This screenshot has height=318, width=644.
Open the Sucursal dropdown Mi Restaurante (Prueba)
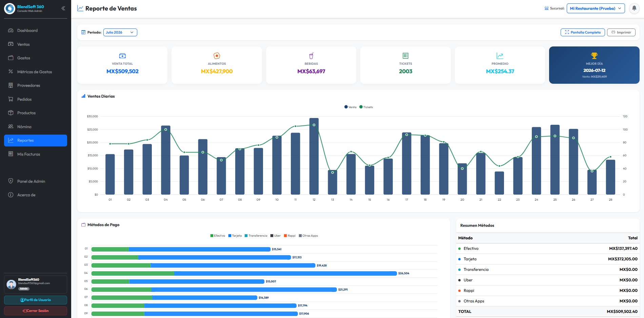[596, 8]
